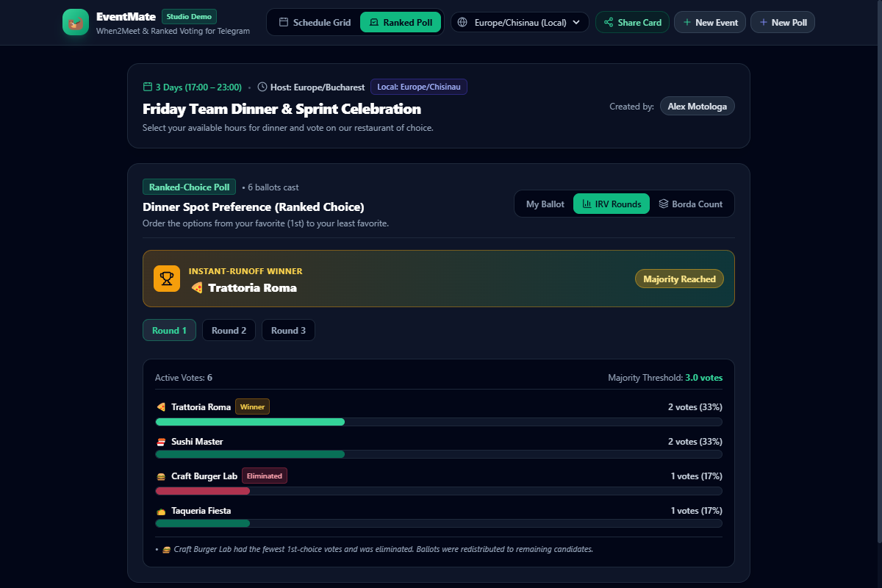
Task: Click the clock icon beside Host timezone
Action: [262, 87]
